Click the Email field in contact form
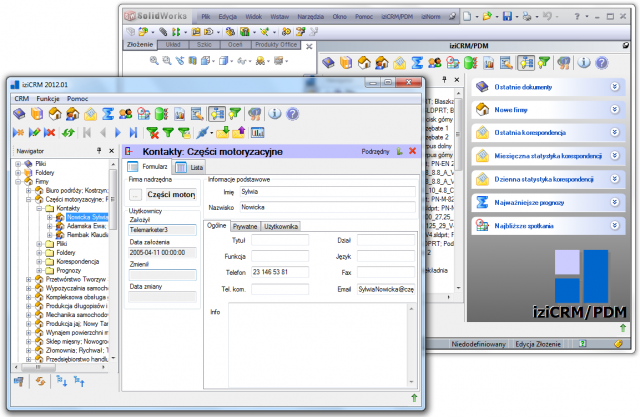 coord(386,289)
